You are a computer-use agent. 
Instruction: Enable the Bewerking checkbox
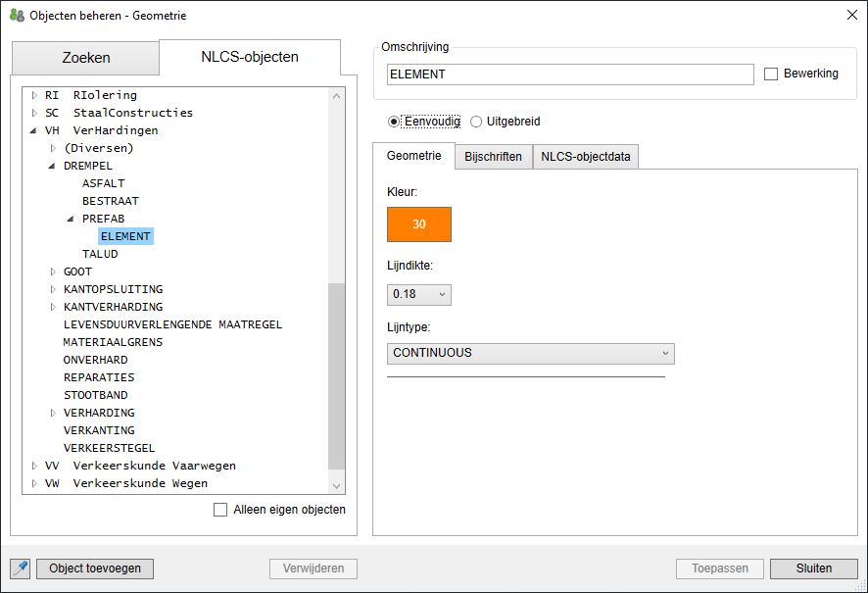(771, 74)
